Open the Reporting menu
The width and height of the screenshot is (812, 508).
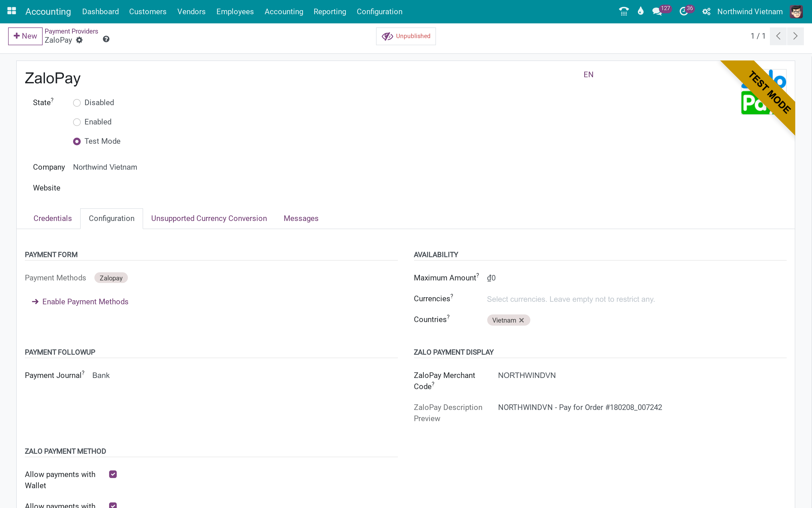click(330, 11)
